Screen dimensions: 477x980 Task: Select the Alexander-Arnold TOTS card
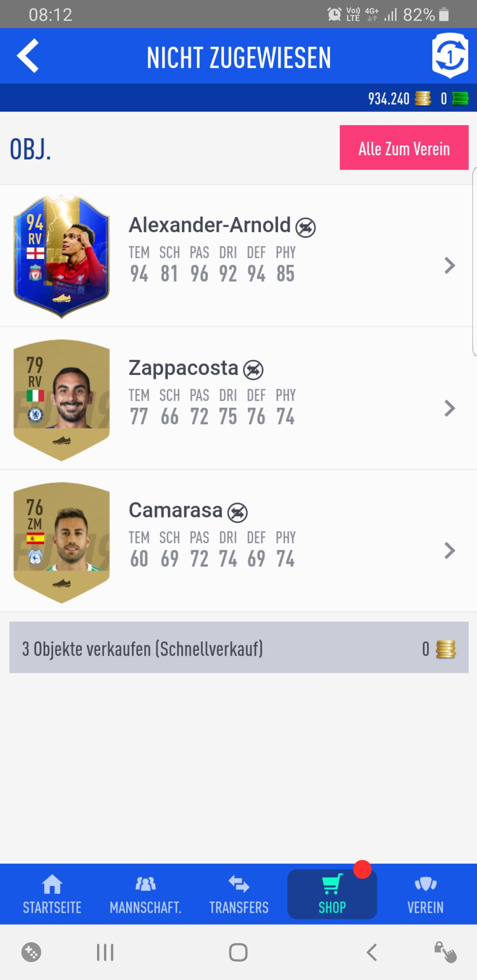[x=61, y=256]
